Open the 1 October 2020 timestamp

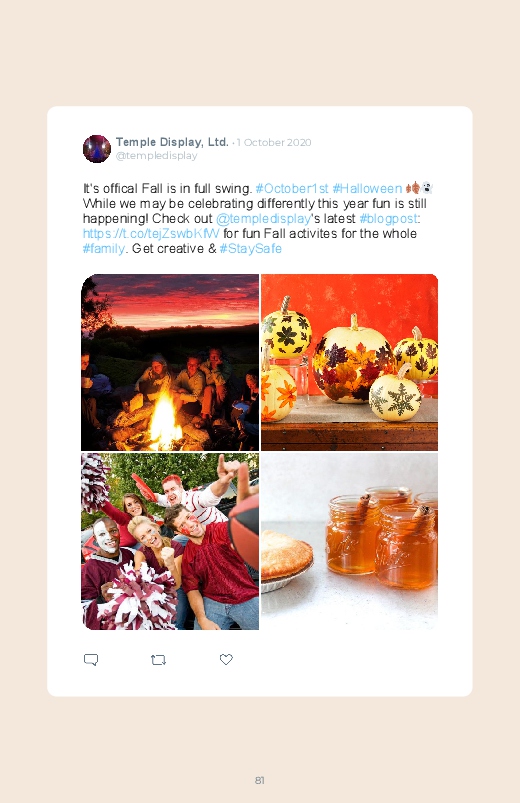274,142
